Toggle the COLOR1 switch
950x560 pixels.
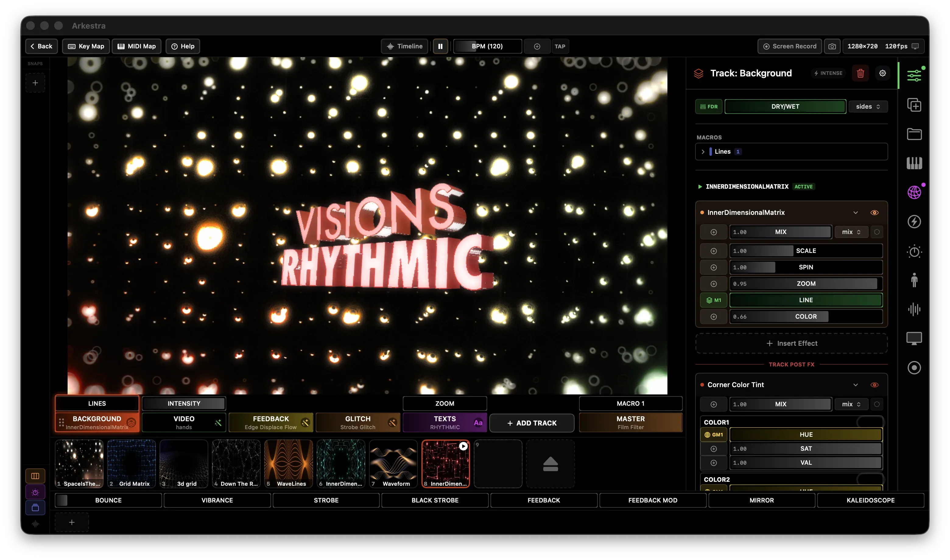pyautogui.click(x=869, y=422)
